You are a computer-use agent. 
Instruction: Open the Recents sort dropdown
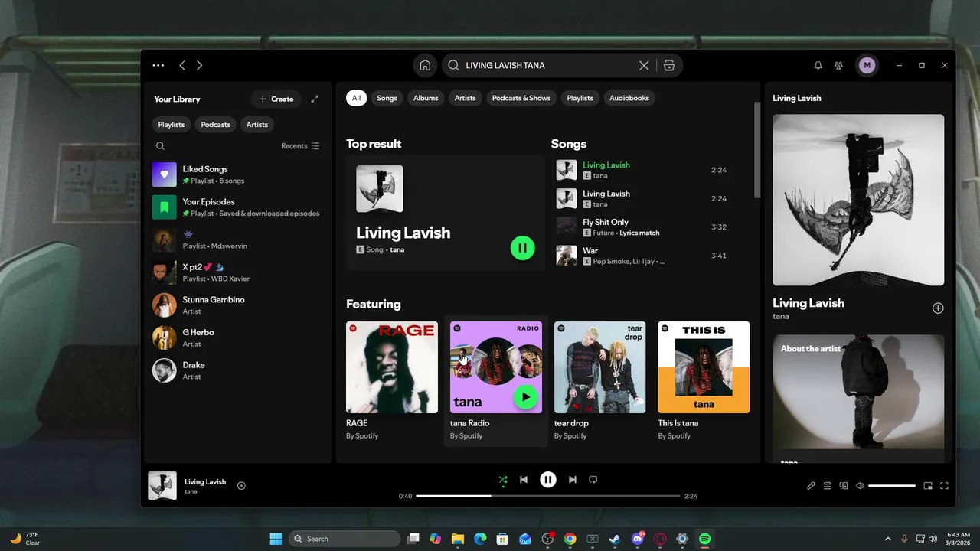point(300,146)
